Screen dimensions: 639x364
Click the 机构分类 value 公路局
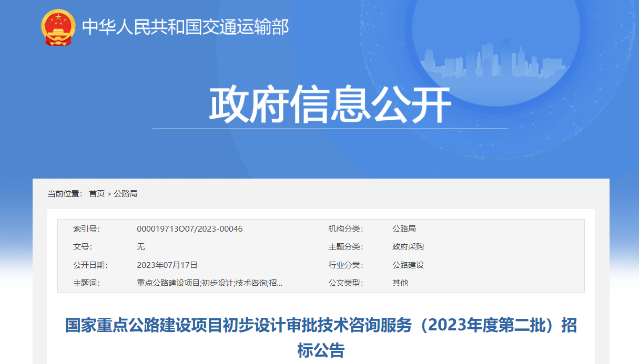pyautogui.click(x=404, y=229)
